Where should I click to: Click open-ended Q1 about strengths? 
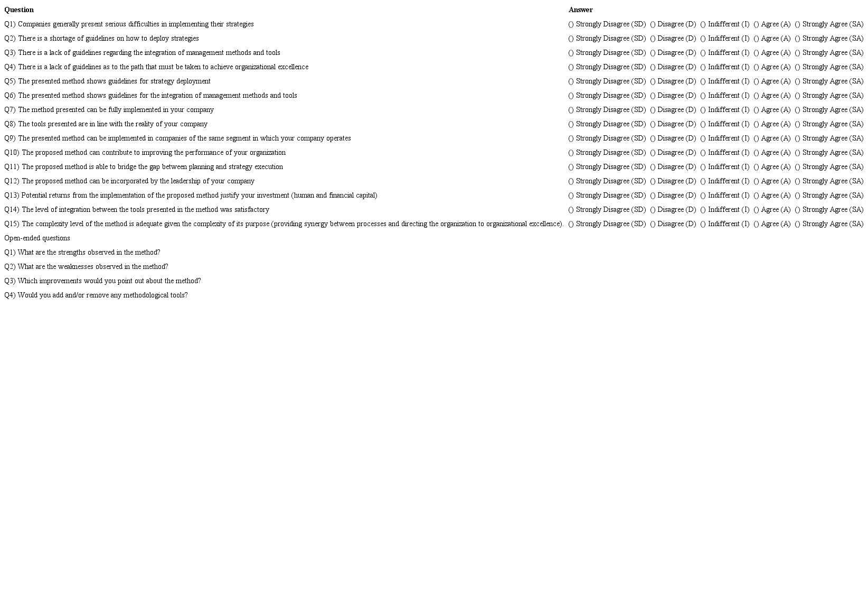pos(82,253)
